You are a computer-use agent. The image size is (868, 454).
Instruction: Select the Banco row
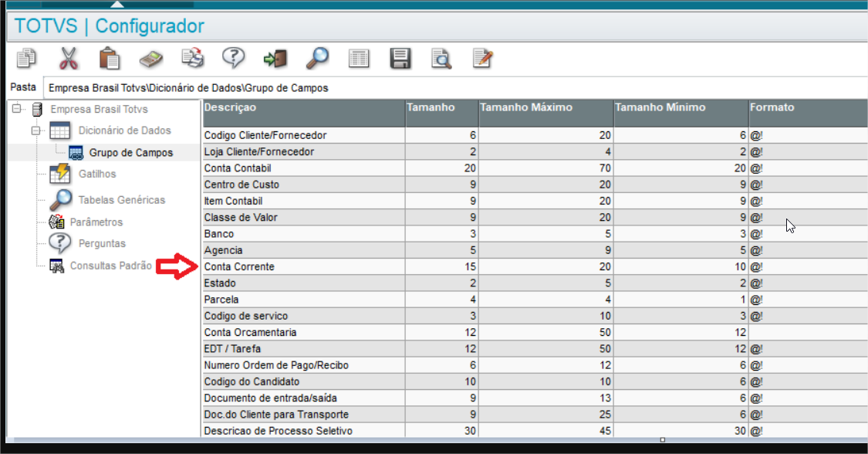535,234
